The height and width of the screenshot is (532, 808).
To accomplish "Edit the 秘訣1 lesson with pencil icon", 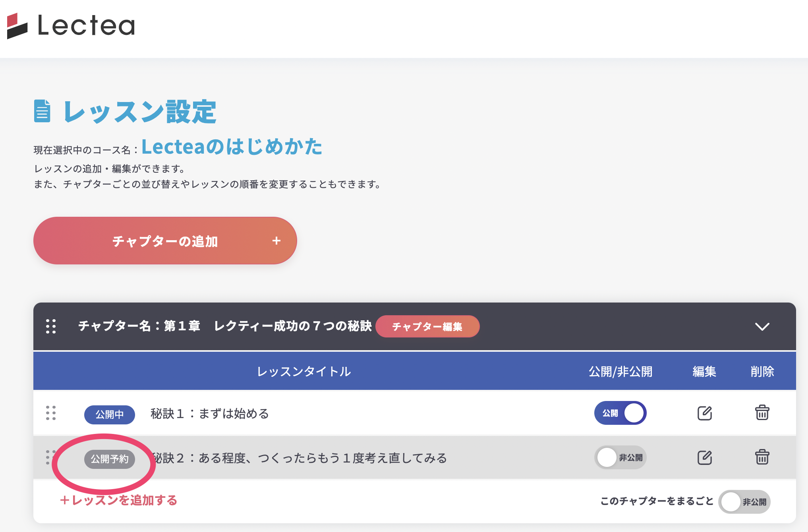I will click(x=704, y=413).
